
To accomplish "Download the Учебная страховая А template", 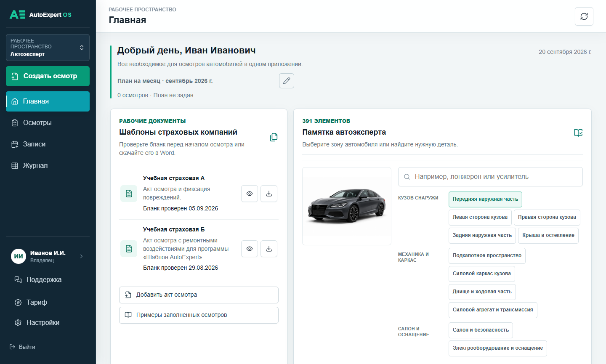I will pos(269,194).
